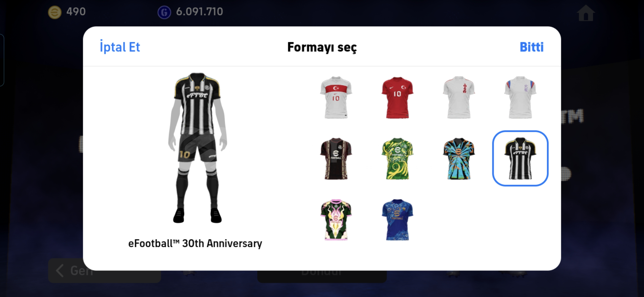Click the full kit preview figure
Screen dimensions: 644x297
tap(197, 148)
